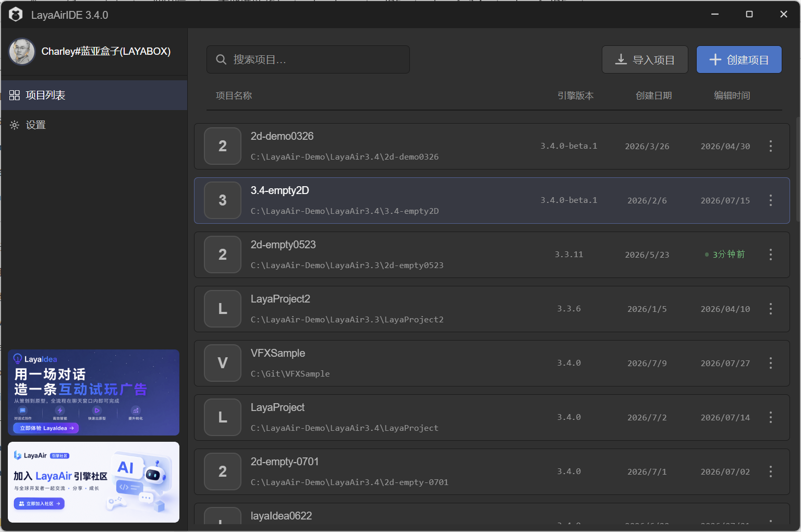This screenshot has height=532, width=801.
Task: Click creation date 2026/7/9
Action: 647,364
